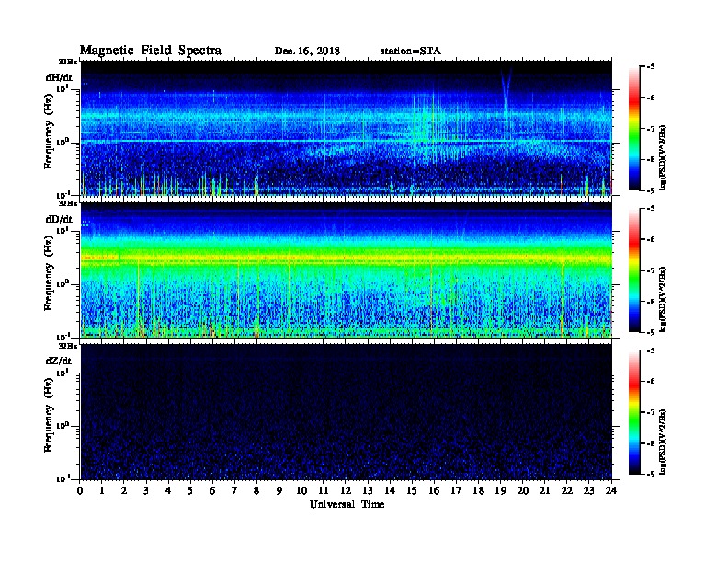Click the -5 tick on dH/dt color bar
This screenshot has height=563, width=728.
[x=651, y=67]
